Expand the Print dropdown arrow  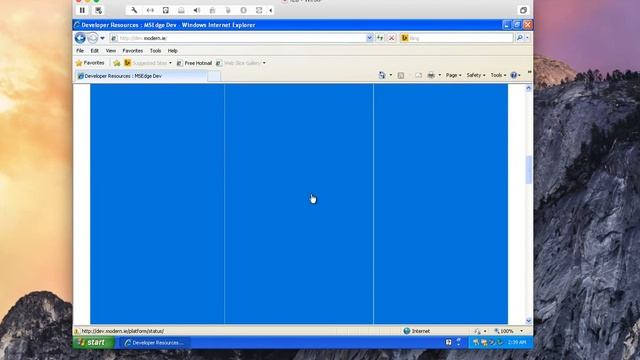click(440, 75)
